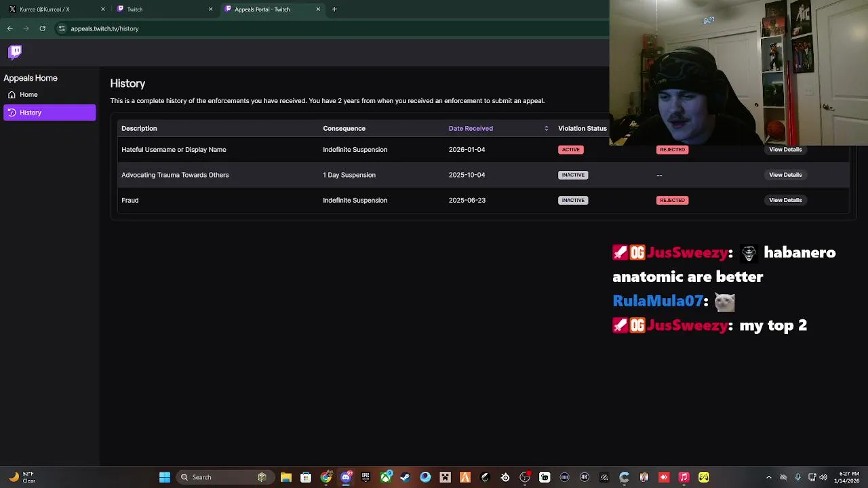
Task: Open the weather widget showing 52°F
Action: tap(22, 477)
